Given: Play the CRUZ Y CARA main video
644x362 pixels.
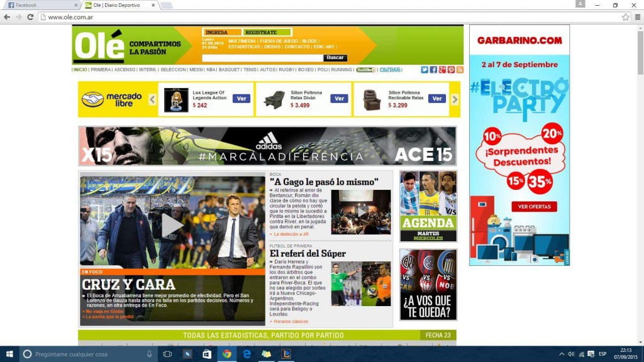Looking at the screenshot, I should click(x=172, y=225).
